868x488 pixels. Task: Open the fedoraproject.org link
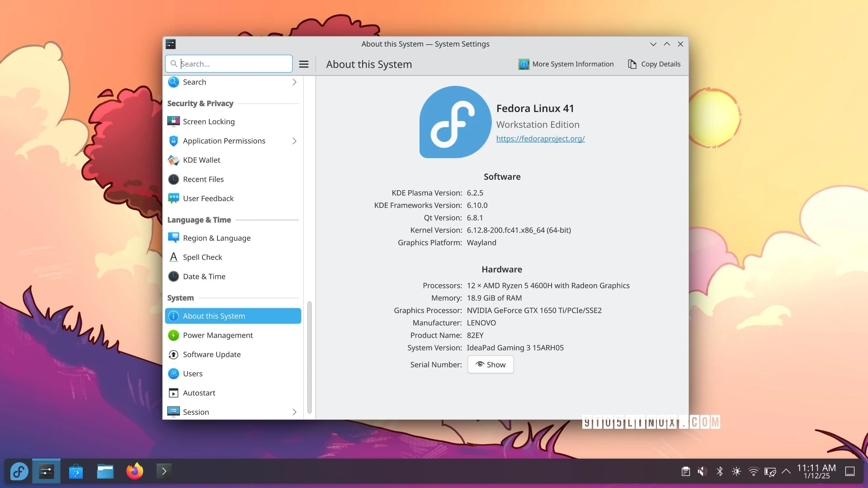click(540, 139)
